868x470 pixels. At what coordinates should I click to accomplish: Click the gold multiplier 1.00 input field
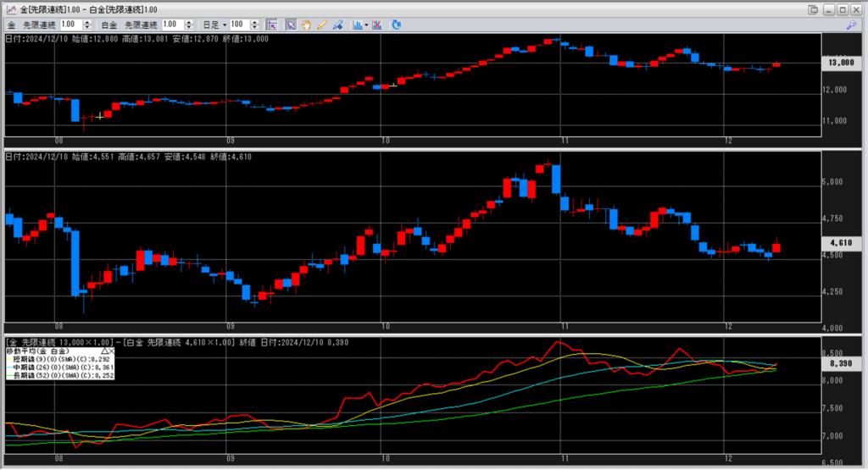tap(71, 25)
